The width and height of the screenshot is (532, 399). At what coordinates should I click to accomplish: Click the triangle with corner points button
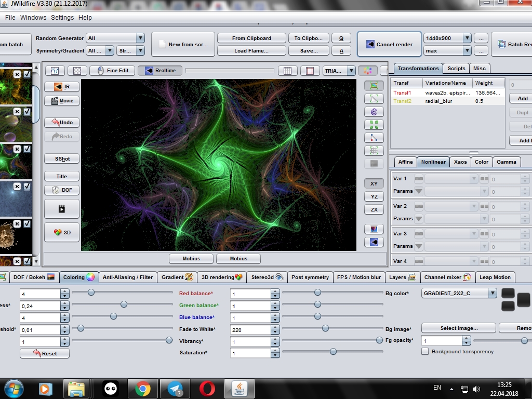click(x=374, y=138)
